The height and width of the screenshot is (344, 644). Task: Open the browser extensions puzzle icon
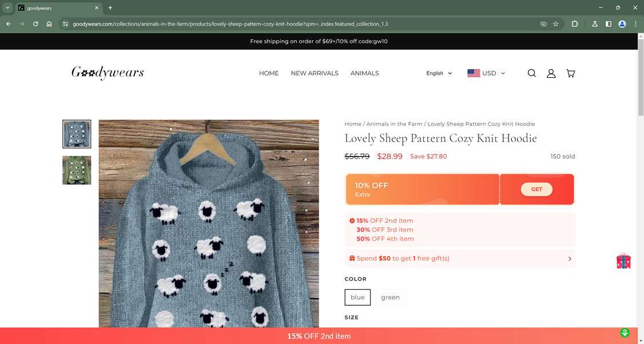575,24
